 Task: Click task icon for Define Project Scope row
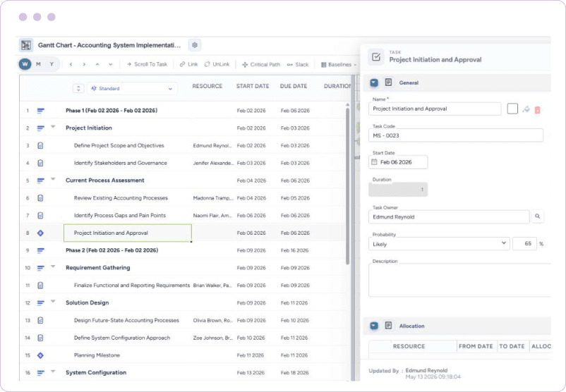40,145
